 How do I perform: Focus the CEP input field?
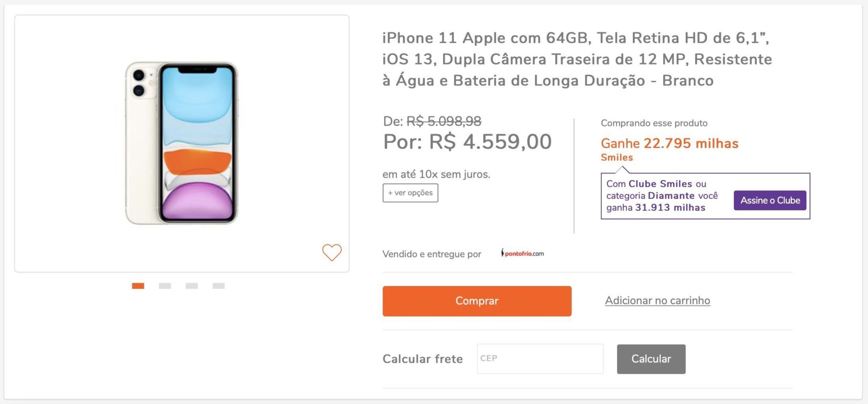[x=540, y=359]
